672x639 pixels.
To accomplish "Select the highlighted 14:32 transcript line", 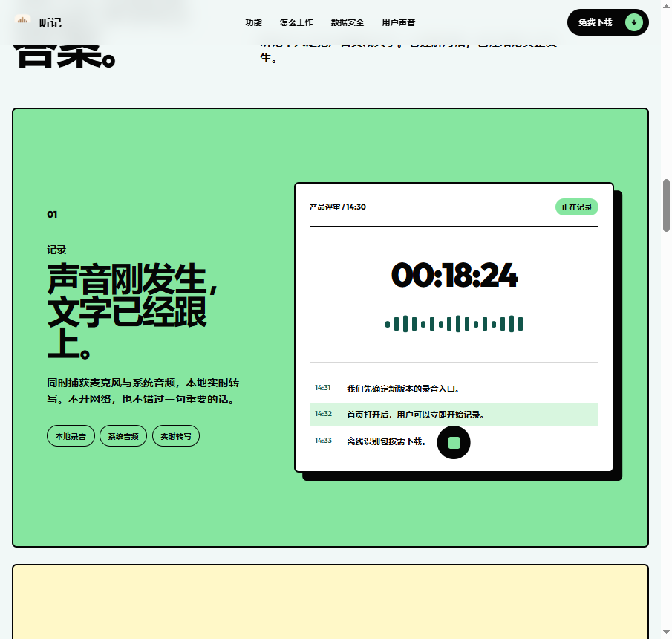I will 454,415.
